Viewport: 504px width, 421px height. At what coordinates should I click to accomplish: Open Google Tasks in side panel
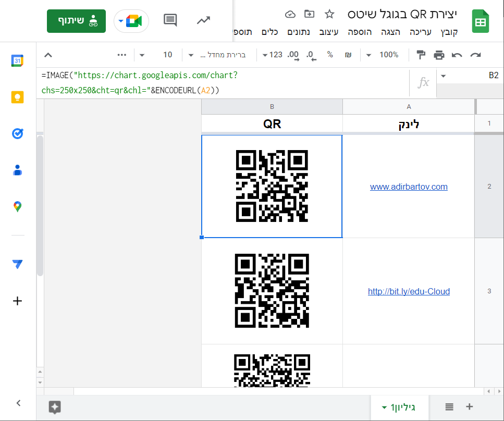17,133
